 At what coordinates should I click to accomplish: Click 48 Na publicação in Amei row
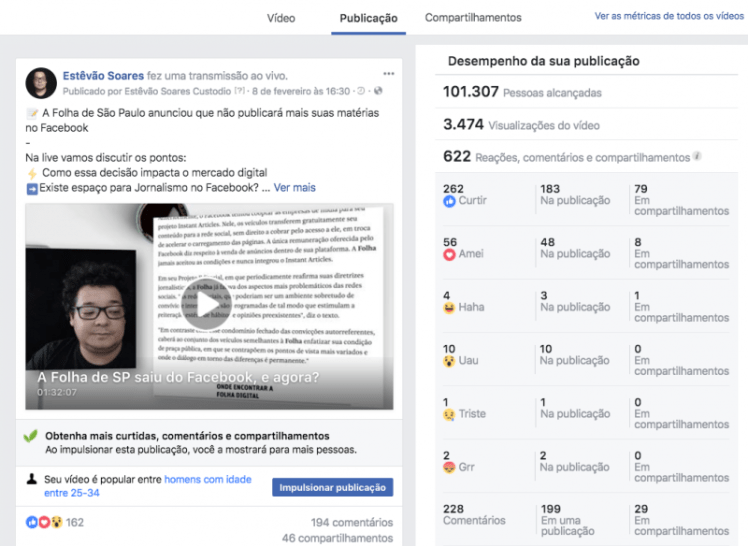(575, 248)
